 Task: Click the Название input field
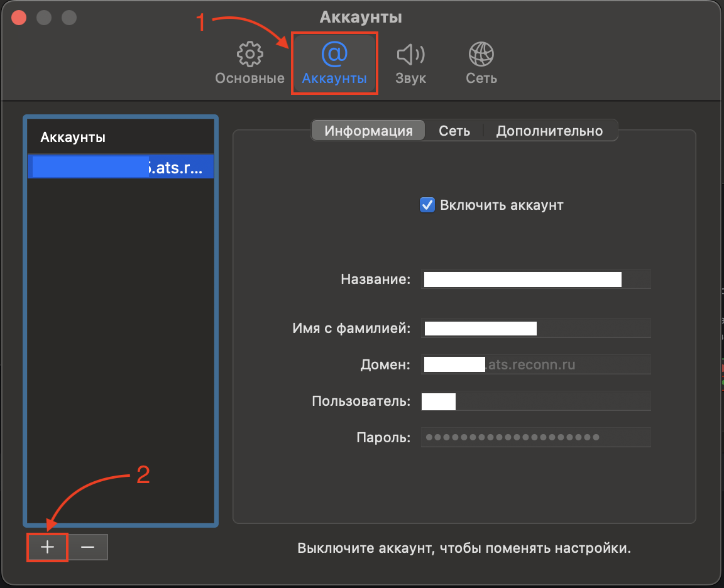[x=535, y=279]
